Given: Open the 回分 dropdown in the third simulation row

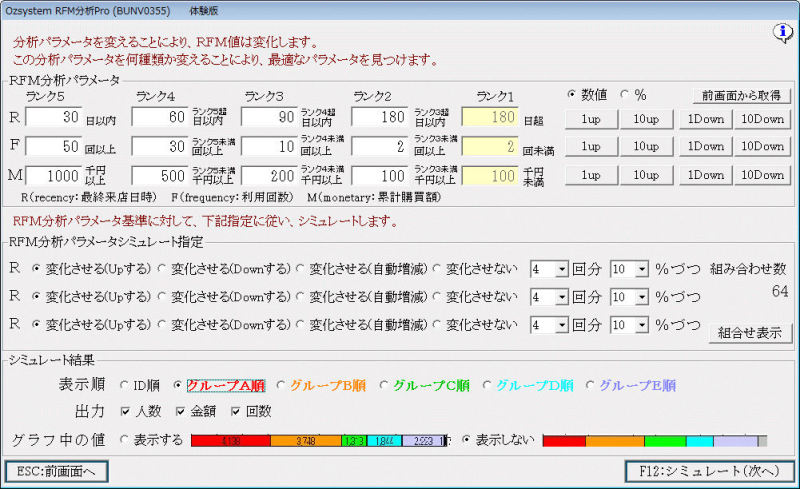Looking at the screenshot, I should click(561, 325).
